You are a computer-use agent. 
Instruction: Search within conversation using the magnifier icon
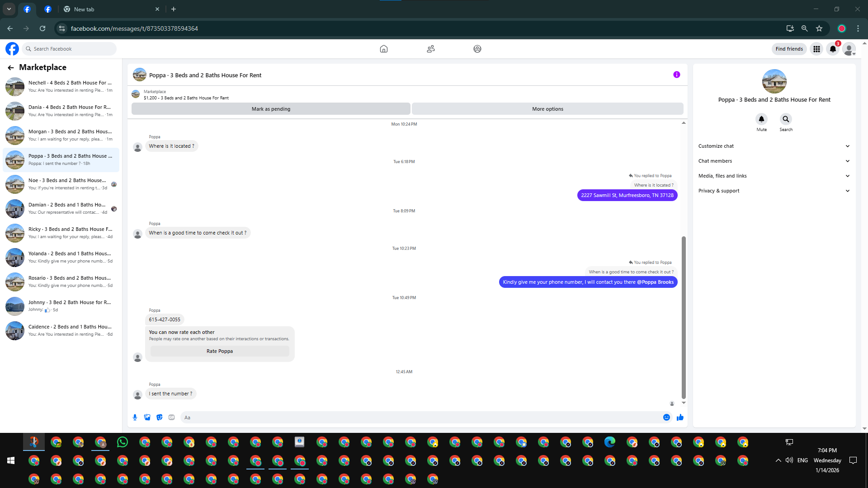coord(786,119)
